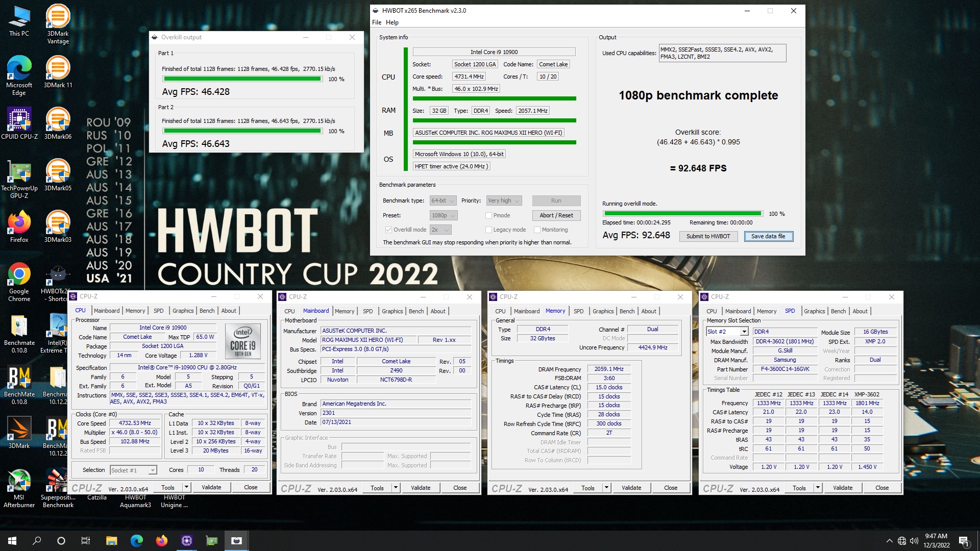Select About tab in CPU-Z SPD window
The width and height of the screenshot is (980, 551).
tap(860, 311)
